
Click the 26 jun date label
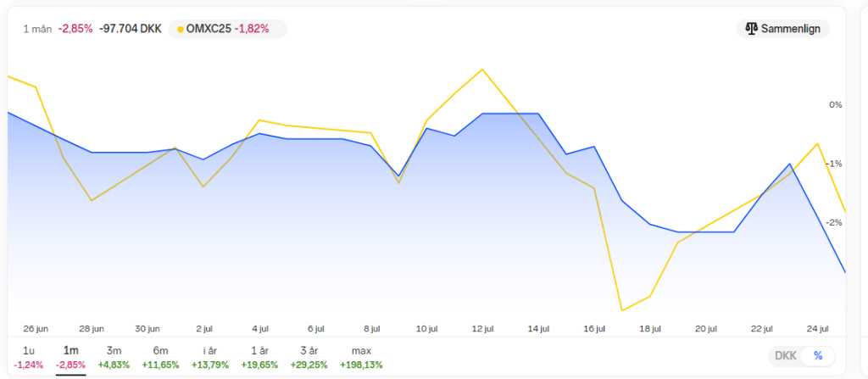click(x=36, y=329)
